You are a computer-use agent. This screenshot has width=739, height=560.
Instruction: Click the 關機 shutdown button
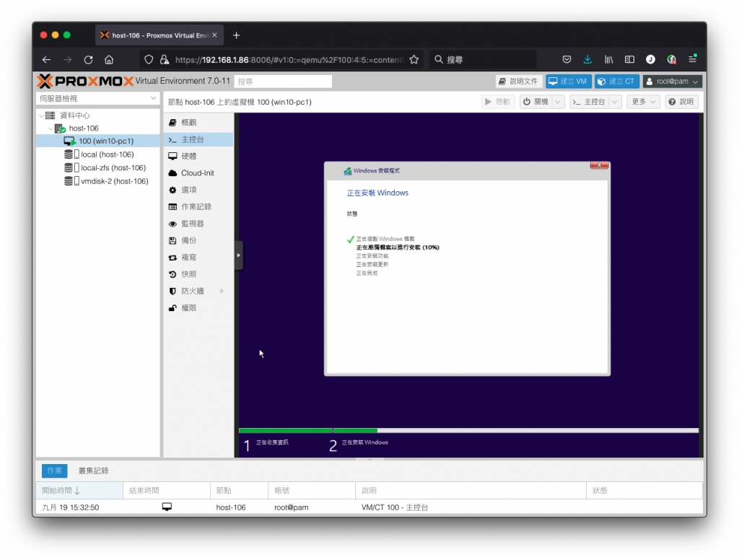[x=536, y=102]
